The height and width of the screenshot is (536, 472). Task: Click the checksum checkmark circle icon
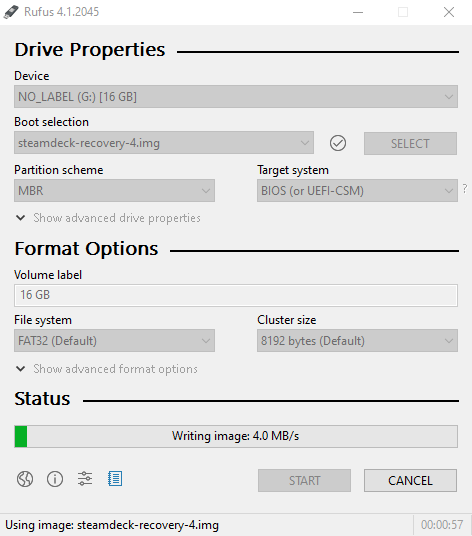pos(338,143)
